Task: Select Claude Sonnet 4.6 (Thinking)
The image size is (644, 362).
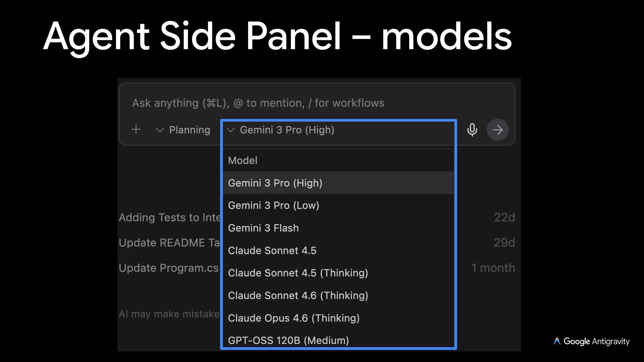Action: tap(298, 295)
